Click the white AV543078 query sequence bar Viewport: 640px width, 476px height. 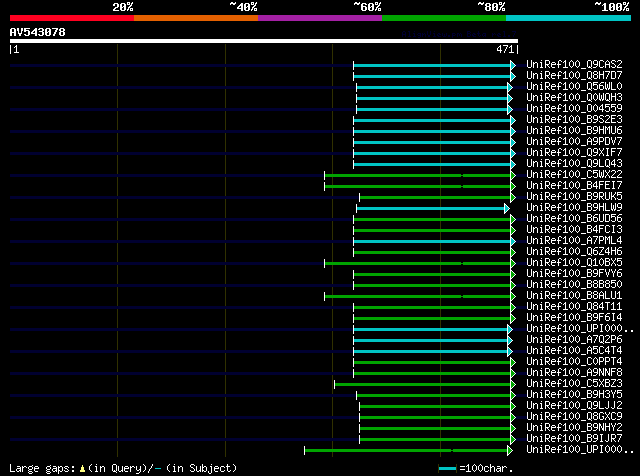tap(264, 41)
